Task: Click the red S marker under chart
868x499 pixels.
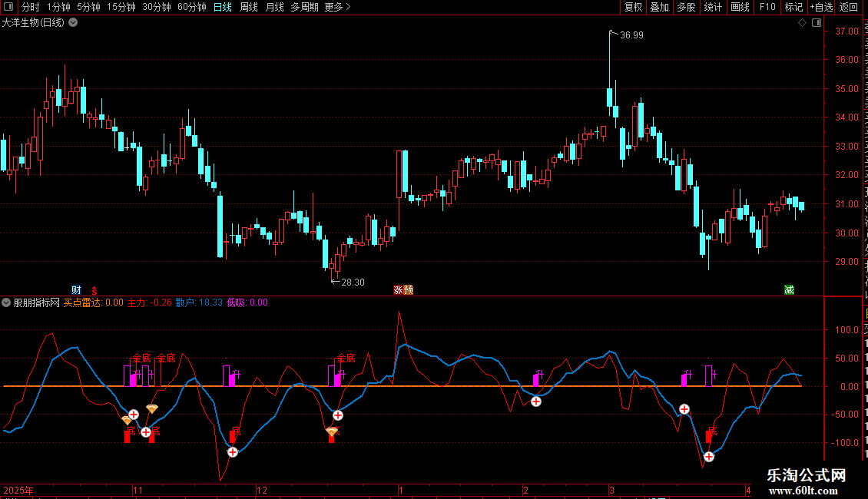Action: tap(94, 290)
